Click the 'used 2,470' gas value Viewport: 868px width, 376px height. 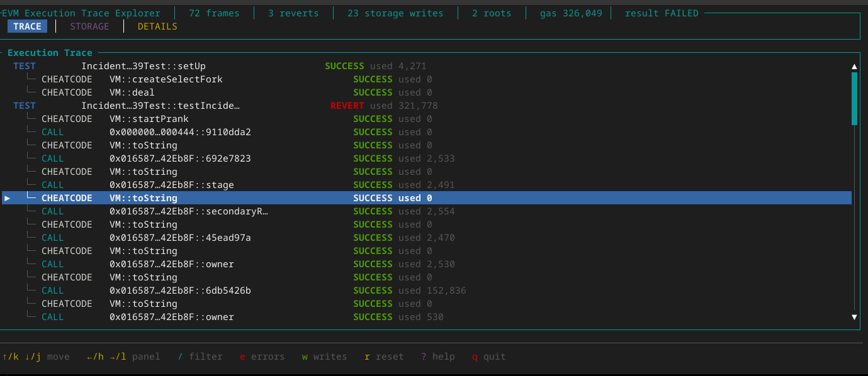[x=427, y=238]
